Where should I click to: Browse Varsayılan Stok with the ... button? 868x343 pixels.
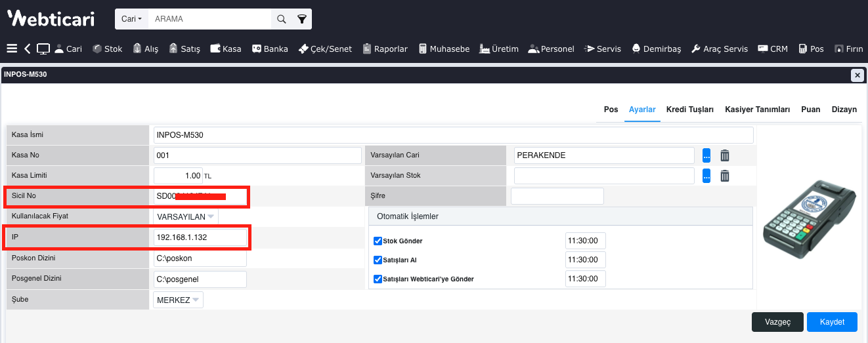pos(706,176)
